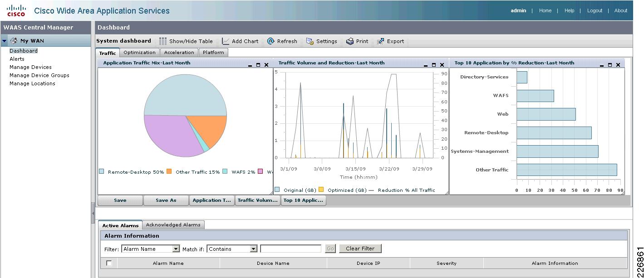The width and height of the screenshot is (644, 278).
Task: Click the Show/Hide Table grid icon
Action: pos(163,41)
